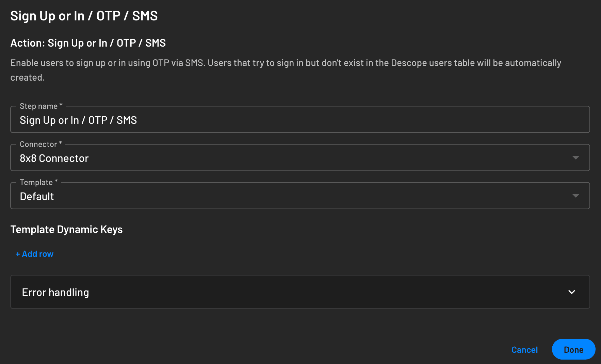Viewport: 601px width, 364px height.
Task: Click the Action description heading text
Action: (x=88, y=43)
